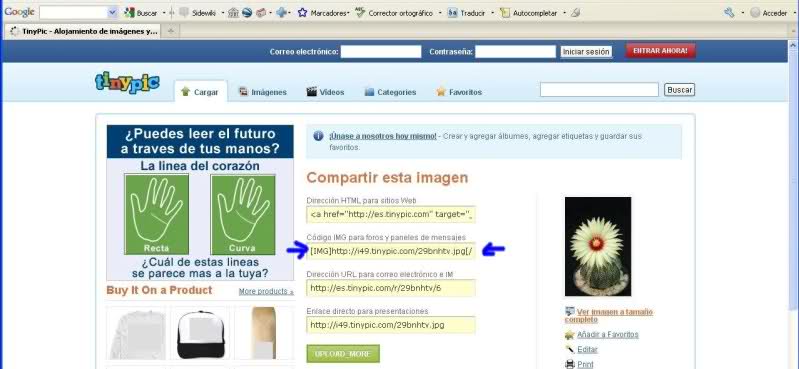Image resolution: width=799 pixels, height=369 pixels.
Task: Switch to the Favoritos tab
Action: 459,92
